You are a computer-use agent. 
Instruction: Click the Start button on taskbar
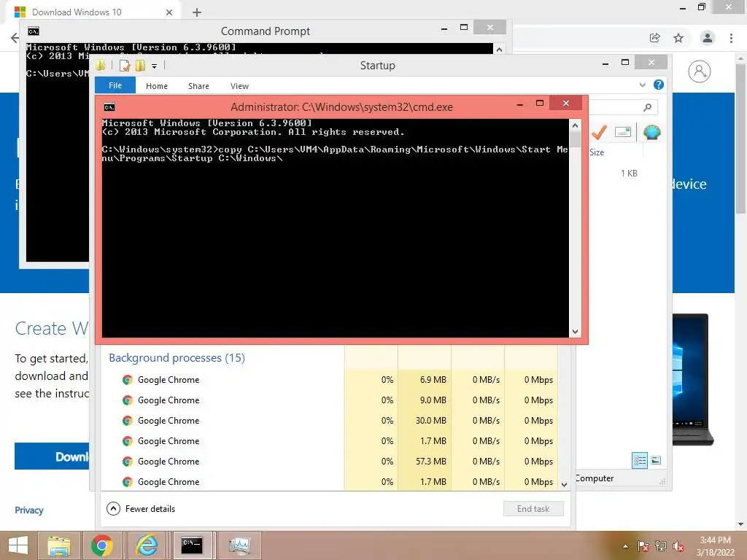coord(18,545)
